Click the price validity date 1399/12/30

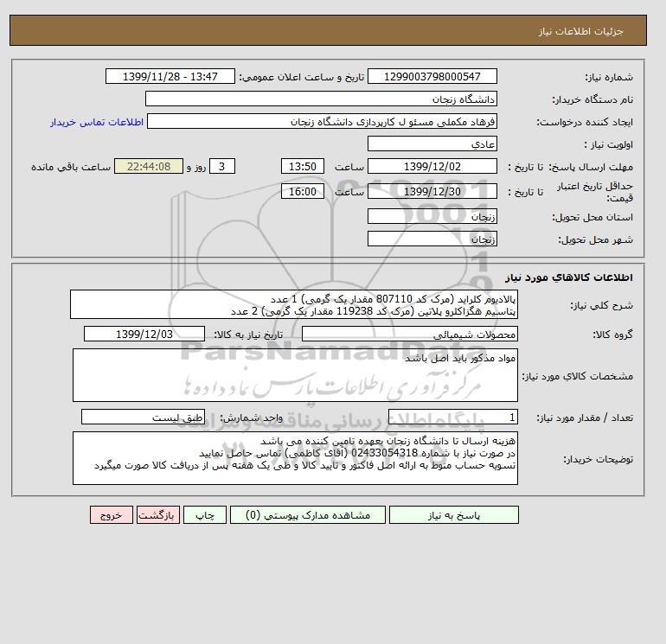coord(432,191)
